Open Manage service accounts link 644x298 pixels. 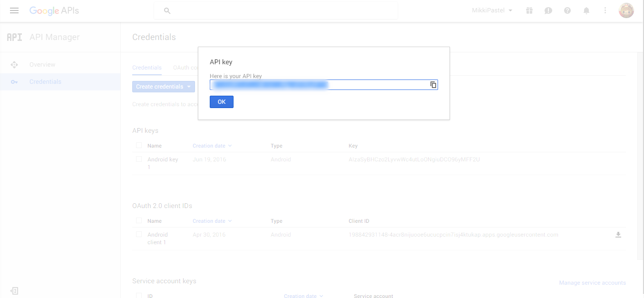click(592, 282)
